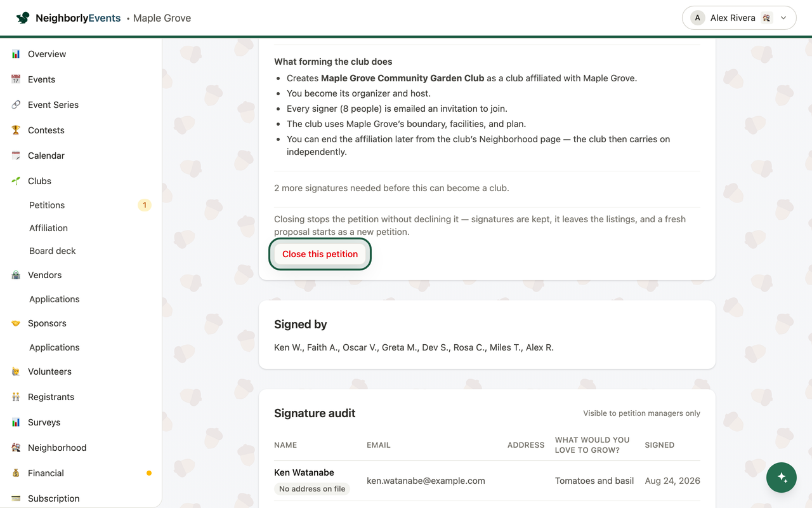Click the Financial money bag icon

[x=16, y=473]
